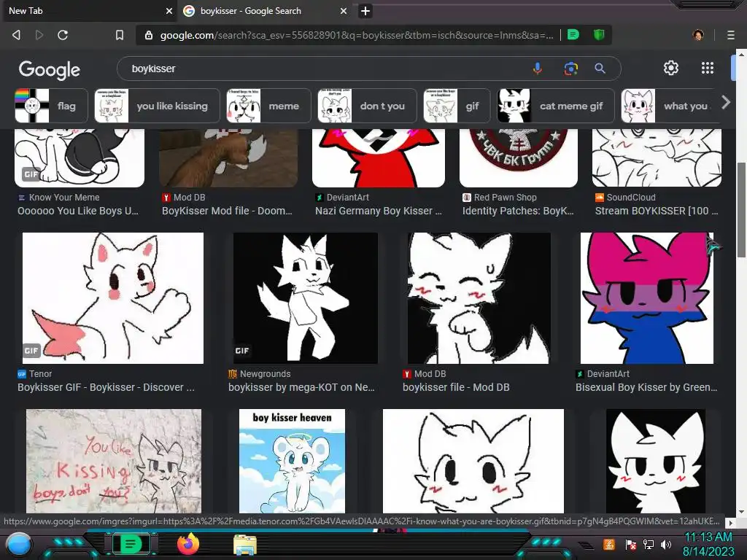Open the browser hamburger menu

731,35
